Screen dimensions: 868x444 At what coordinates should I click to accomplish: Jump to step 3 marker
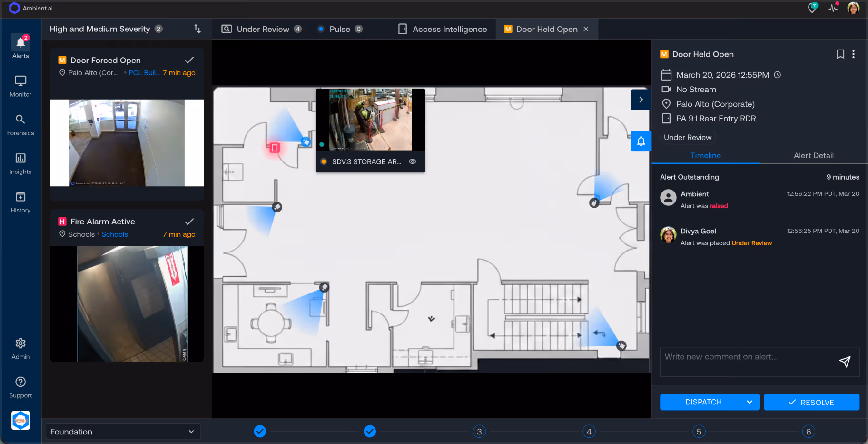(x=479, y=432)
